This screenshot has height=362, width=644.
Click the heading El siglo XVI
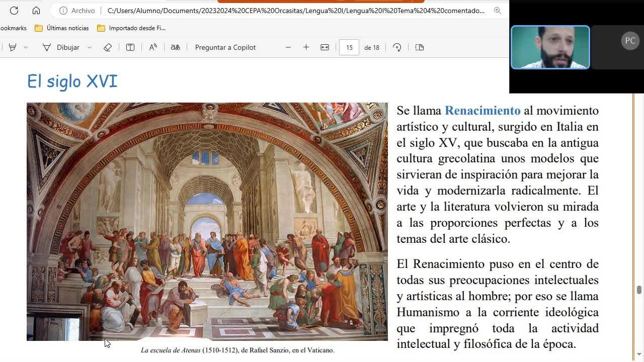pyautogui.click(x=72, y=81)
